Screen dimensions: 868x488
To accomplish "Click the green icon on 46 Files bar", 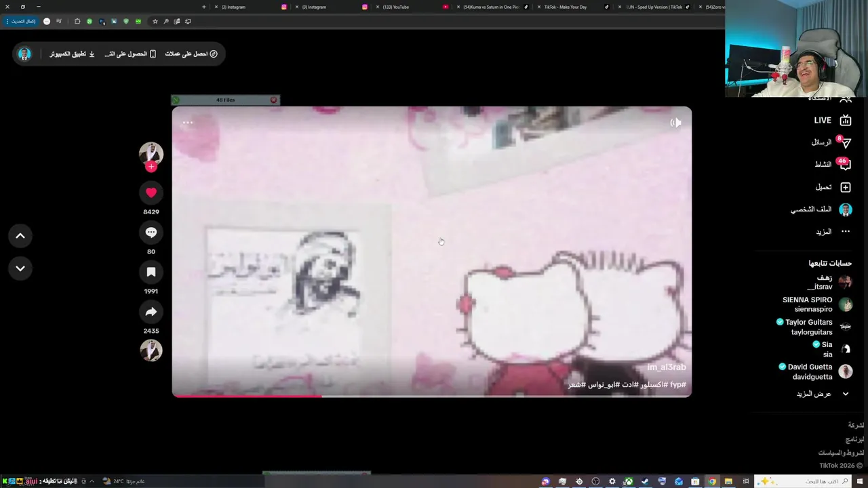I will coord(176,100).
